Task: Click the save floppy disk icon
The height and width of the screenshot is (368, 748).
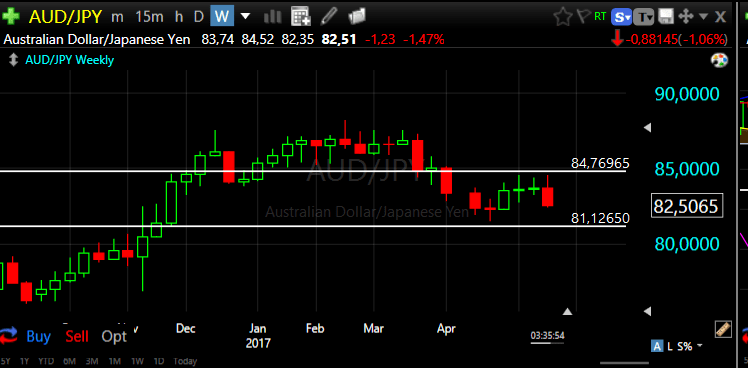Action: 666,17
